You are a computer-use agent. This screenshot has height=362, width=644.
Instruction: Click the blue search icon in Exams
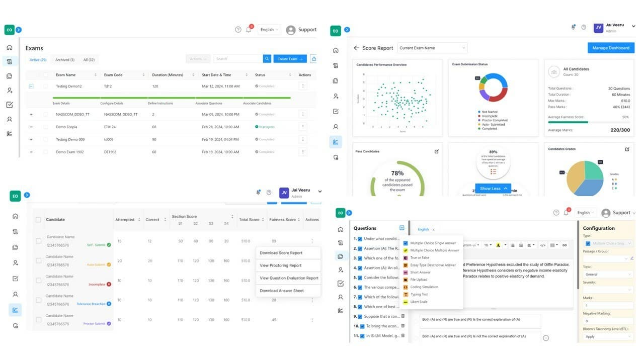point(267,59)
